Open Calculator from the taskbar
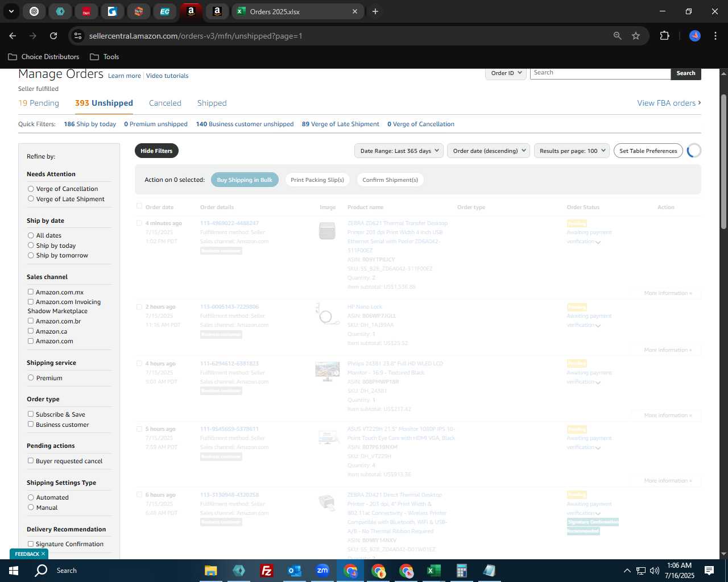Viewport: 728px width, 582px height. pyautogui.click(x=462, y=571)
